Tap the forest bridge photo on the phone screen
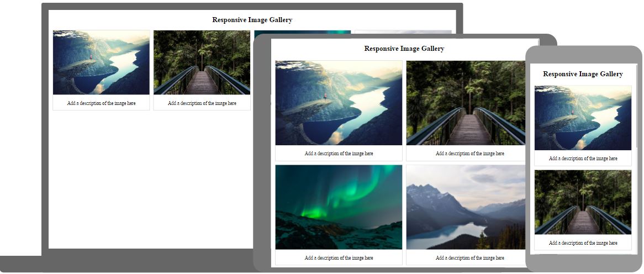644x274 pixels. point(583,202)
